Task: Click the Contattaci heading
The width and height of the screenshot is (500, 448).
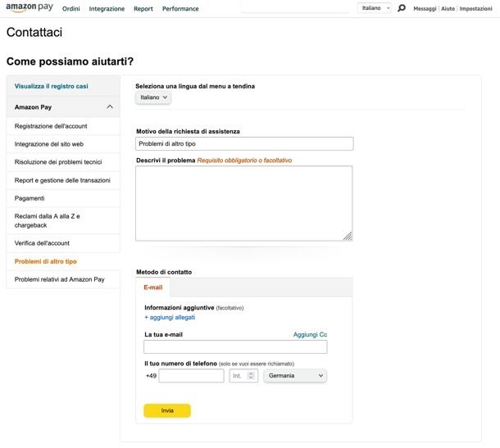Action: click(x=34, y=32)
